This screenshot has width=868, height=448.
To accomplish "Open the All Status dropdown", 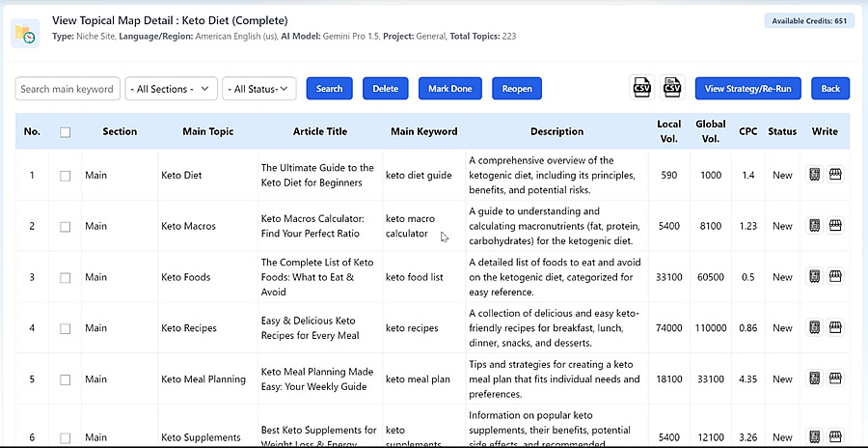I will pyautogui.click(x=259, y=89).
